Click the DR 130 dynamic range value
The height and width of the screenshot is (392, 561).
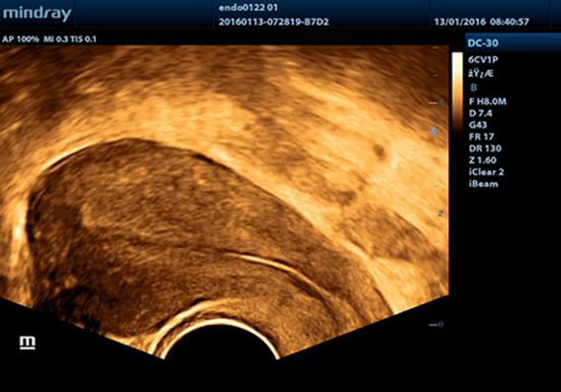point(485,148)
